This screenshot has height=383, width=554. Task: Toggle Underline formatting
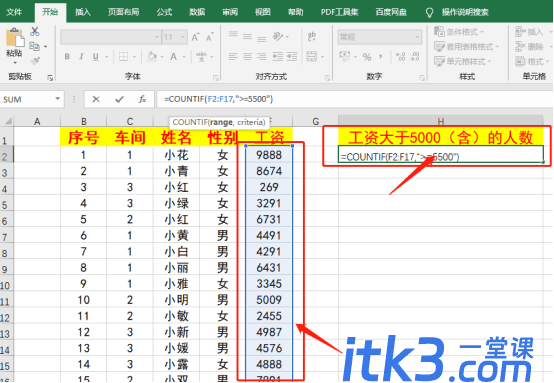click(95, 57)
